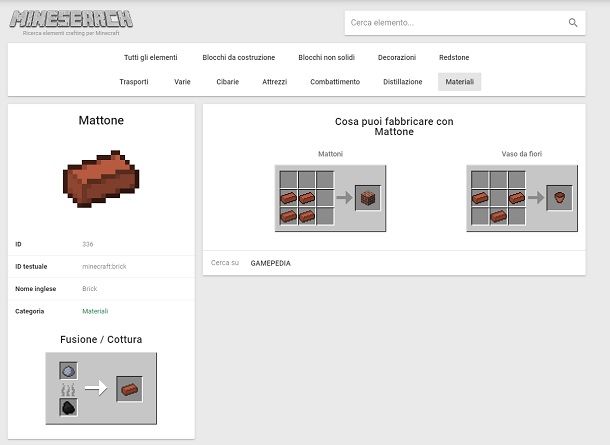
Task: Select the Varie tab
Action: click(182, 82)
